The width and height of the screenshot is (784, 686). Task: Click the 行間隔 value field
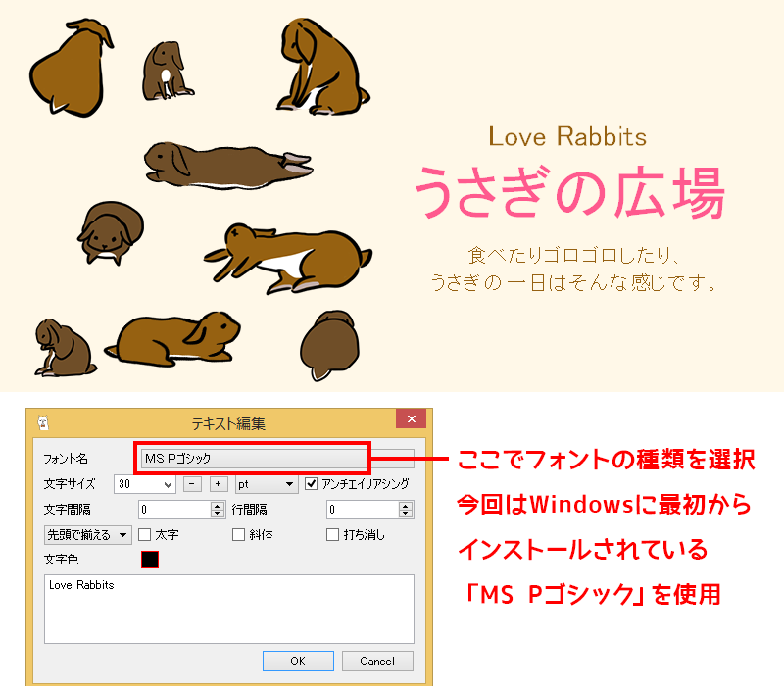click(363, 510)
